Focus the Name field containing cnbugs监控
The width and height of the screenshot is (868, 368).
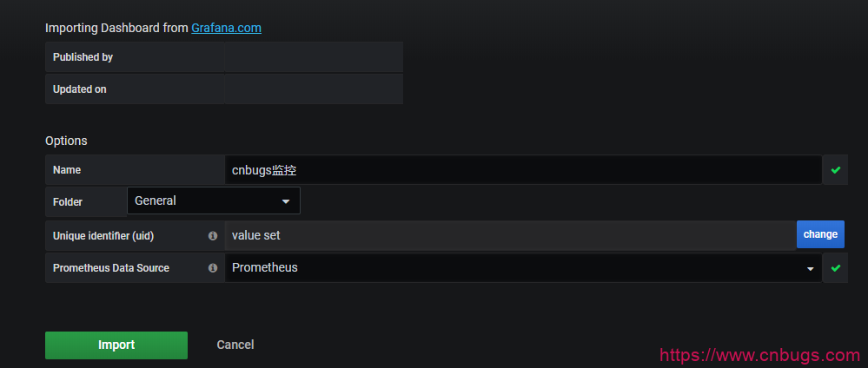521,170
